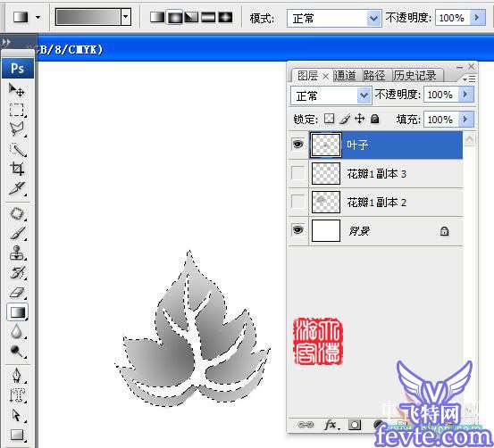Select the 背景 layer thumbnail
The image size is (494, 448).
click(326, 231)
